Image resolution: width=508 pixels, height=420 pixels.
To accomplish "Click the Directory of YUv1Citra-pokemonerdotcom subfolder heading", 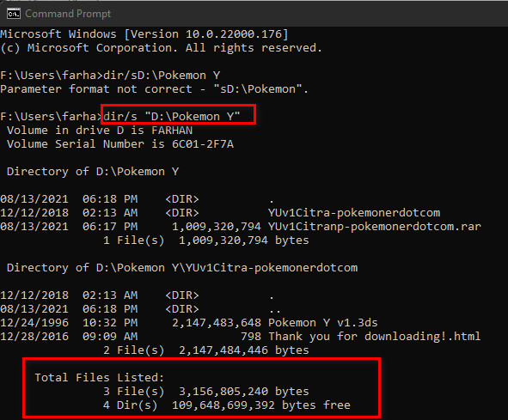I will 182,268.
